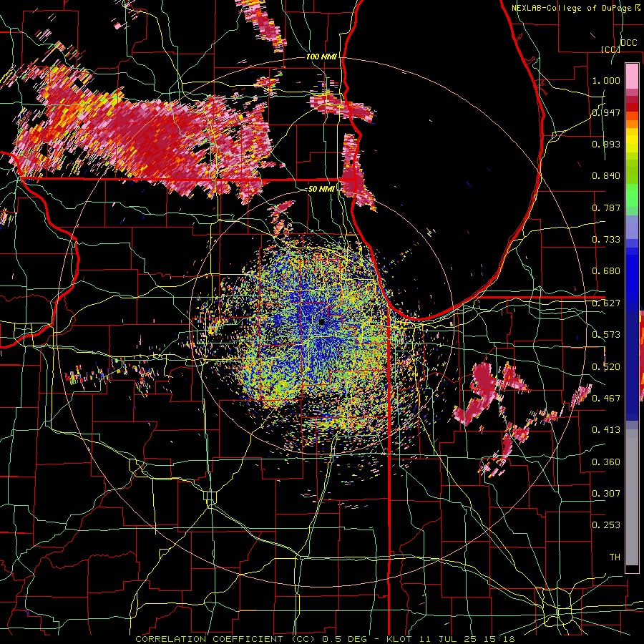Select the 0.413 legend value
644x644 pixels.
pyautogui.click(x=606, y=430)
